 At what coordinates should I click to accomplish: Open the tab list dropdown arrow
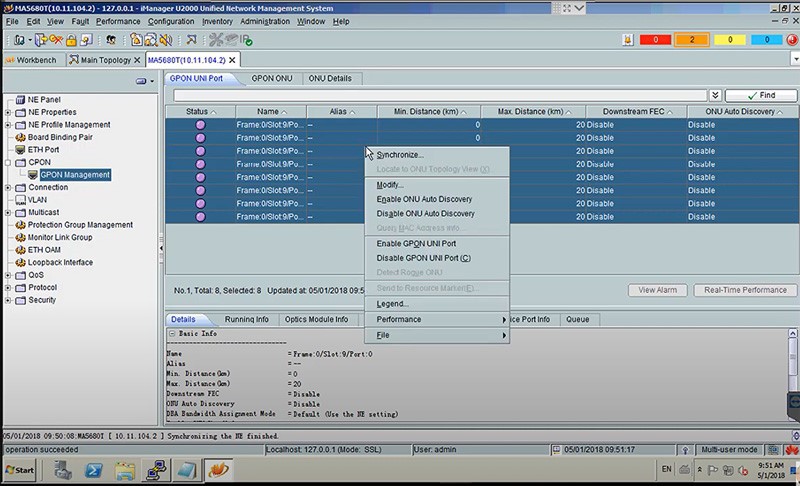(x=795, y=60)
